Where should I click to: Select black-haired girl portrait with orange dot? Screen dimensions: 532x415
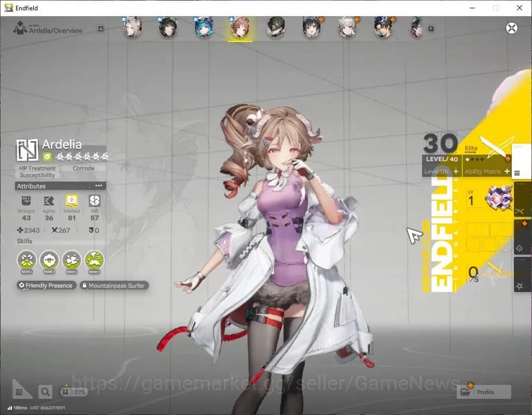312,27
